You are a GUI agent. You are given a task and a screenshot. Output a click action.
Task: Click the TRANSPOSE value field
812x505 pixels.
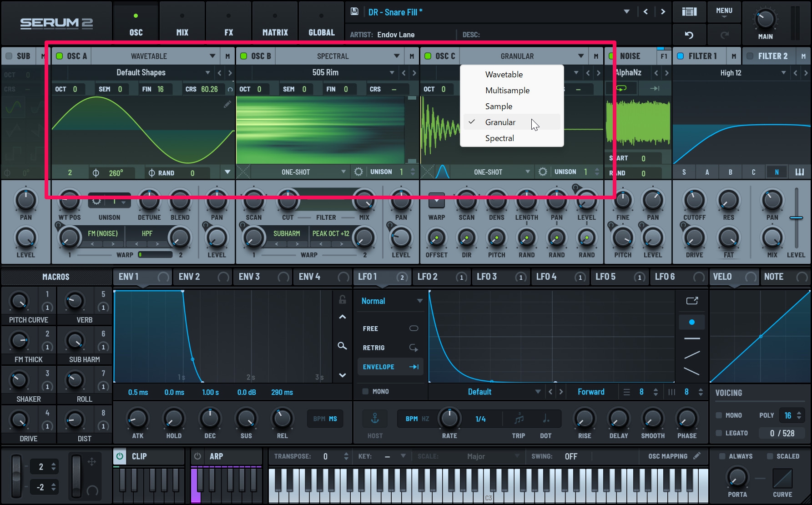point(326,456)
